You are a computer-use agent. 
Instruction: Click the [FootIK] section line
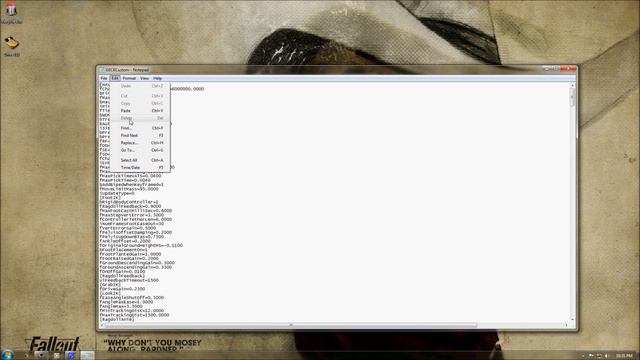pos(110,198)
